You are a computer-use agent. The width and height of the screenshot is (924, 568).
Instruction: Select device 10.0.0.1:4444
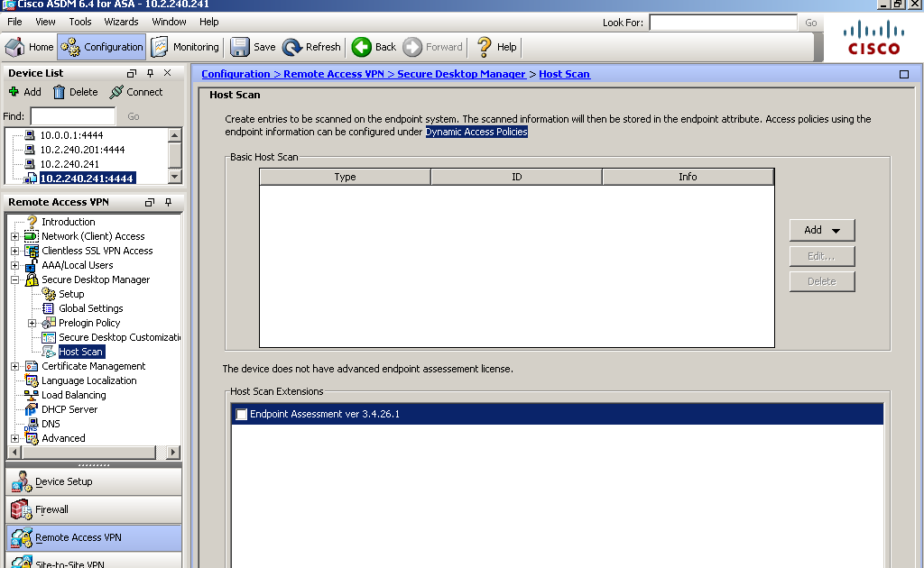pos(71,135)
